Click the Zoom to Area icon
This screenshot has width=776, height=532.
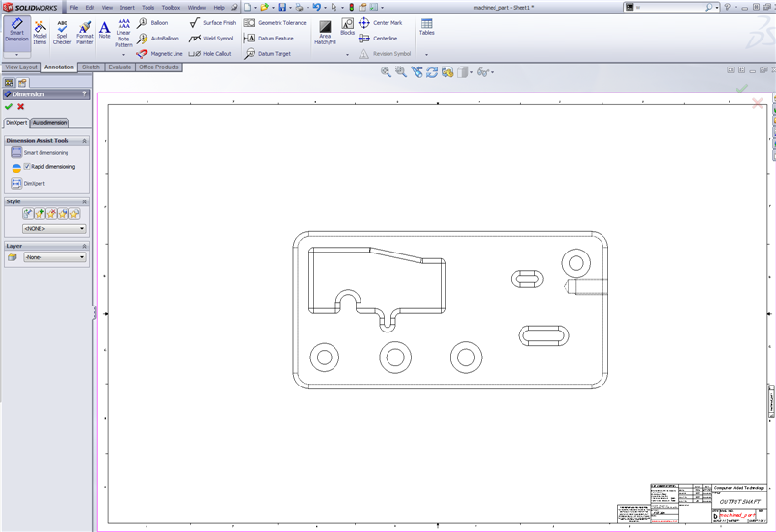[401, 72]
